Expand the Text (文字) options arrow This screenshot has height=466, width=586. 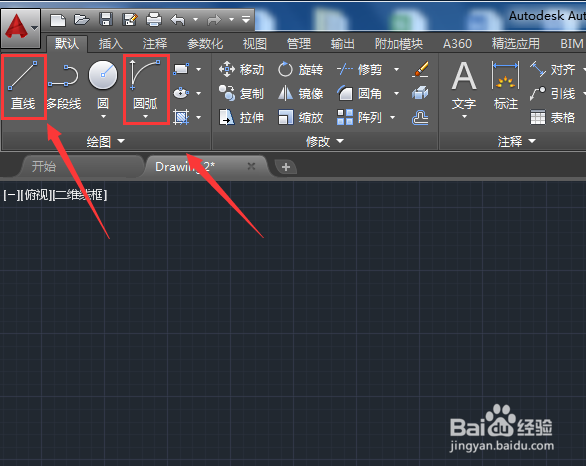click(x=464, y=117)
